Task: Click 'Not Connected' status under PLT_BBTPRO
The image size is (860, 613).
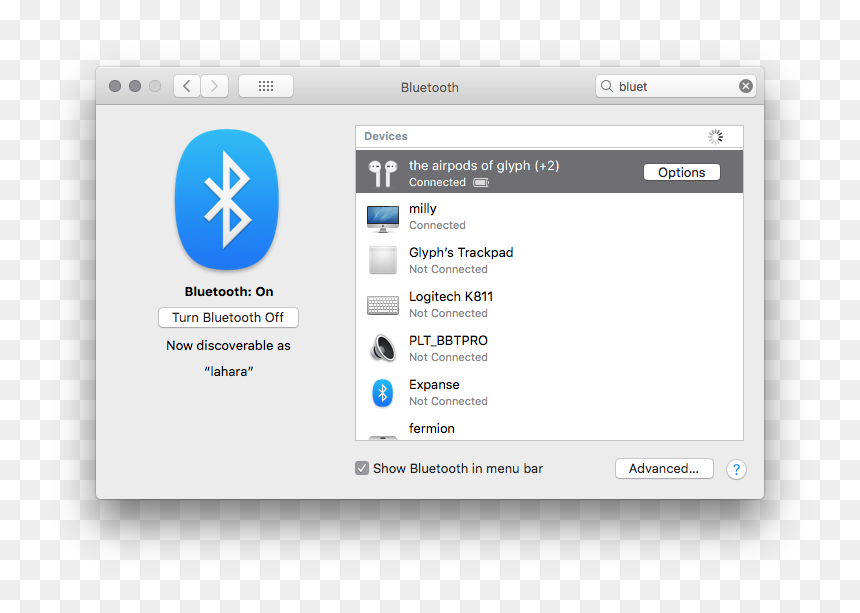Action: (448, 357)
